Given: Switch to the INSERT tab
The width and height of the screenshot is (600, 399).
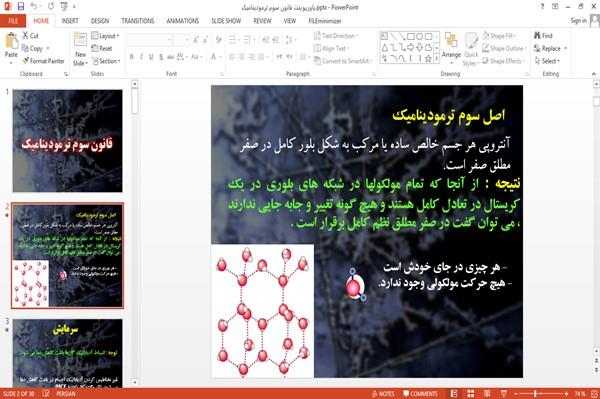Looking at the screenshot, I should tap(70, 21).
